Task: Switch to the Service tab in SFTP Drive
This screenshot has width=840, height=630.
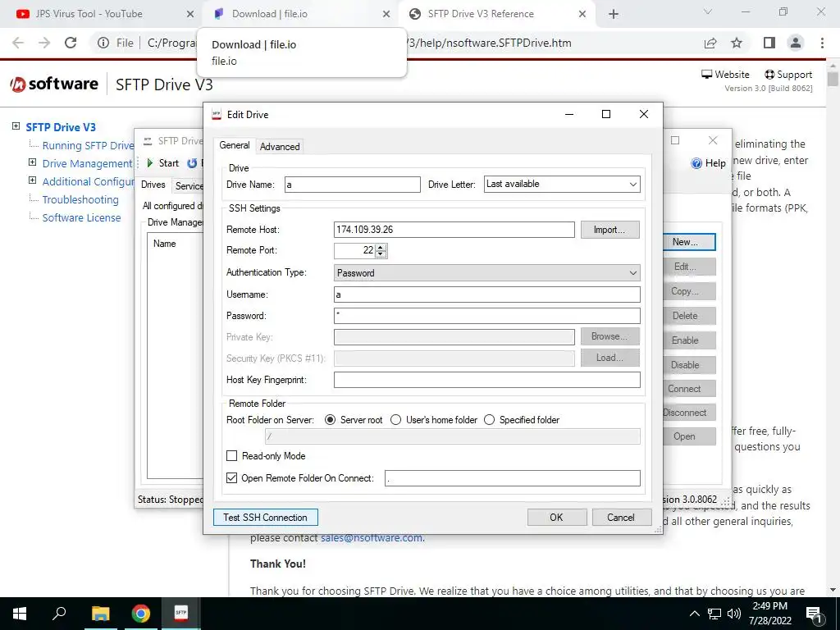Action: point(189,186)
